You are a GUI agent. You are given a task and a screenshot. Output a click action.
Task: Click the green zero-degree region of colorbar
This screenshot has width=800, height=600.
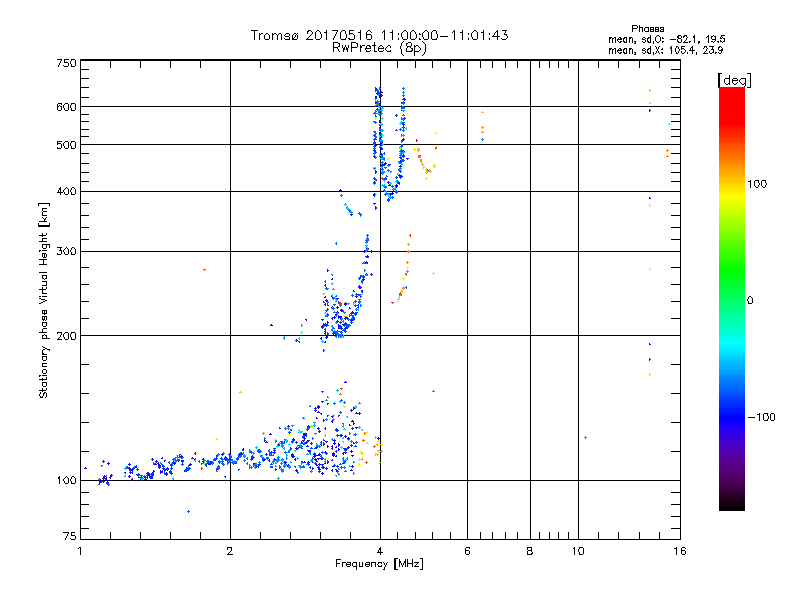pyautogui.click(x=732, y=299)
